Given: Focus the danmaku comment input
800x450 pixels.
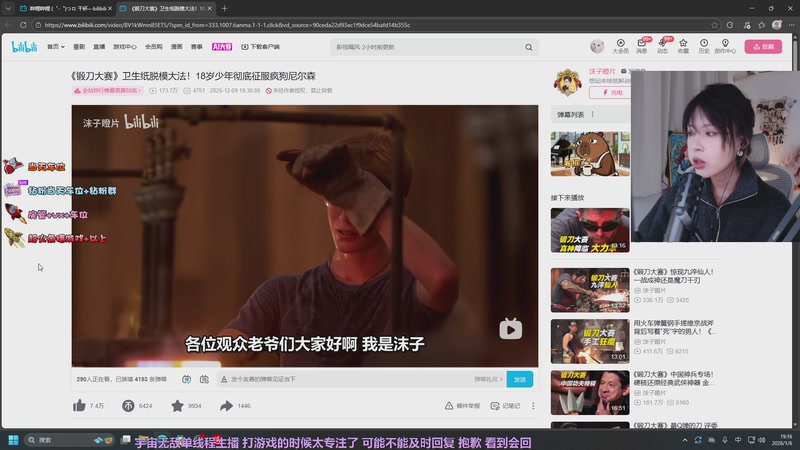Looking at the screenshot, I should pyautogui.click(x=349, y=379).
